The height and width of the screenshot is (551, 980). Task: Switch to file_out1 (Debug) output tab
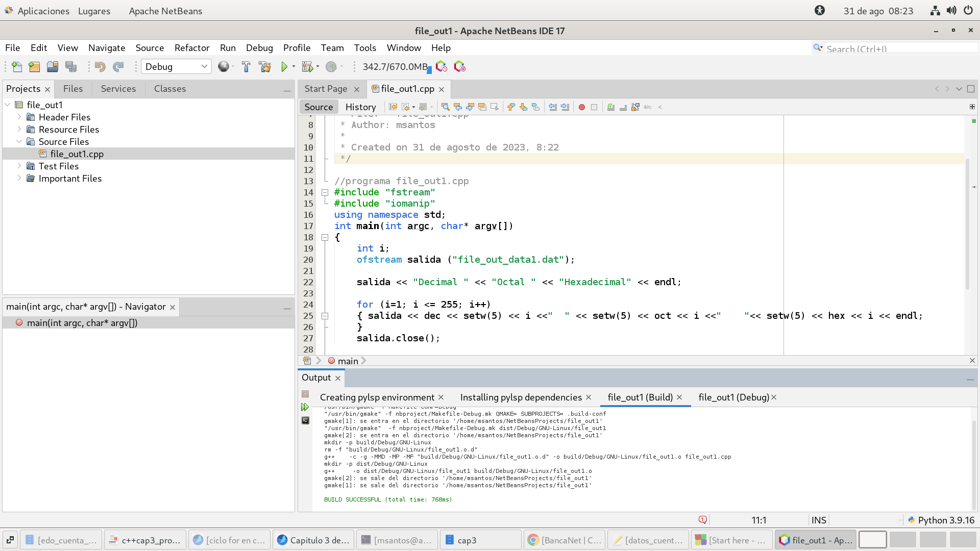733,397
